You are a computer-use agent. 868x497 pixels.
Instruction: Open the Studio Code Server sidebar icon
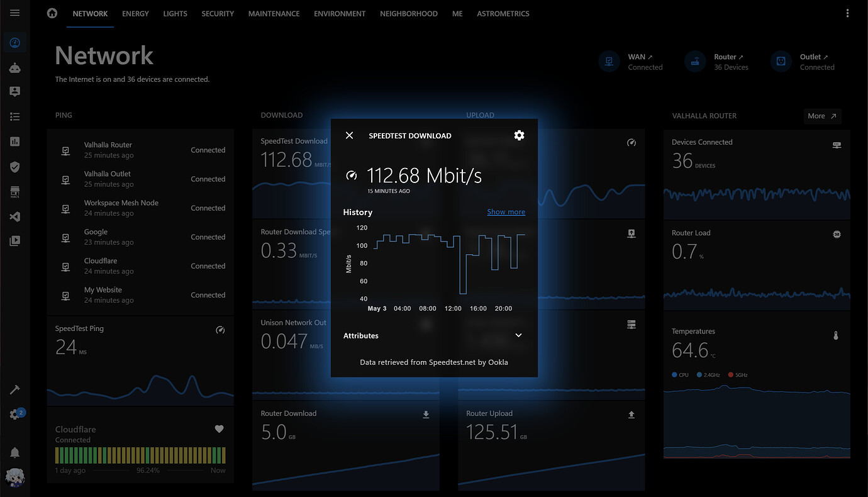[x=14, y=216]
